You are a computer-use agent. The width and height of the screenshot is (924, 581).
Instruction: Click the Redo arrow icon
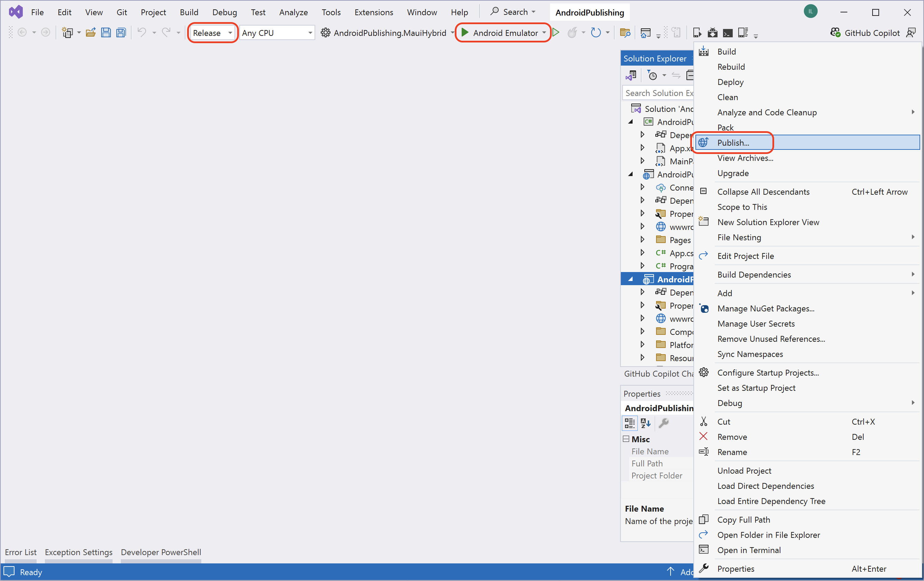click(166, 32)
